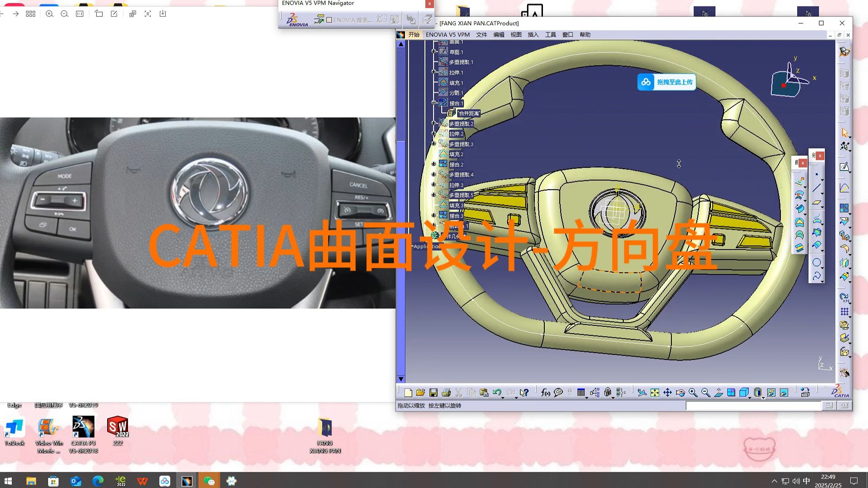This screenshot has height=488, width=868.
Task: Click the Zoom Out magnifier in CATIA toolbar
Action: 705,393
